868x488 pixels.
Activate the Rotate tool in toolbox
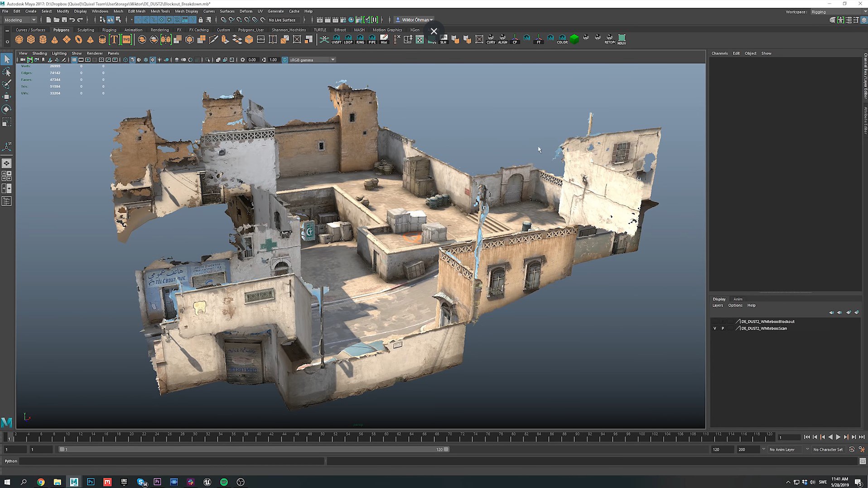tap(7, 109)
